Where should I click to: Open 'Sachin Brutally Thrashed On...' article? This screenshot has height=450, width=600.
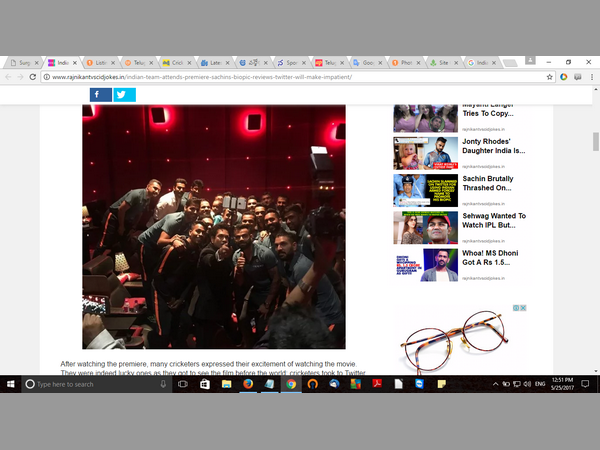[493, 182]
